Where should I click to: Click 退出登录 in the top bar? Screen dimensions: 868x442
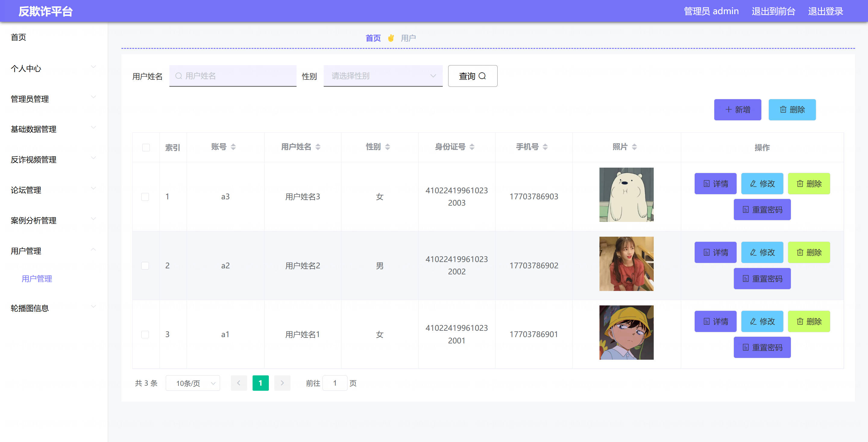pyautogui.click(x=825, y=11)
